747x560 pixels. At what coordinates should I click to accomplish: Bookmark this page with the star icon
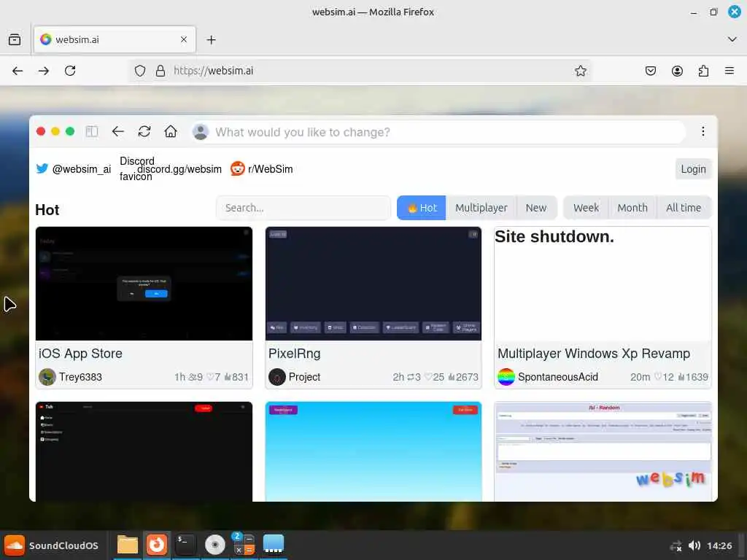coord(580,71)
